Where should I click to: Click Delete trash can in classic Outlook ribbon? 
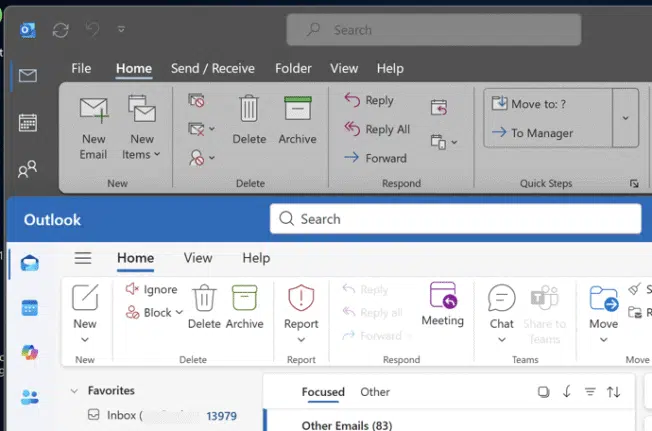tap(249, 120)
